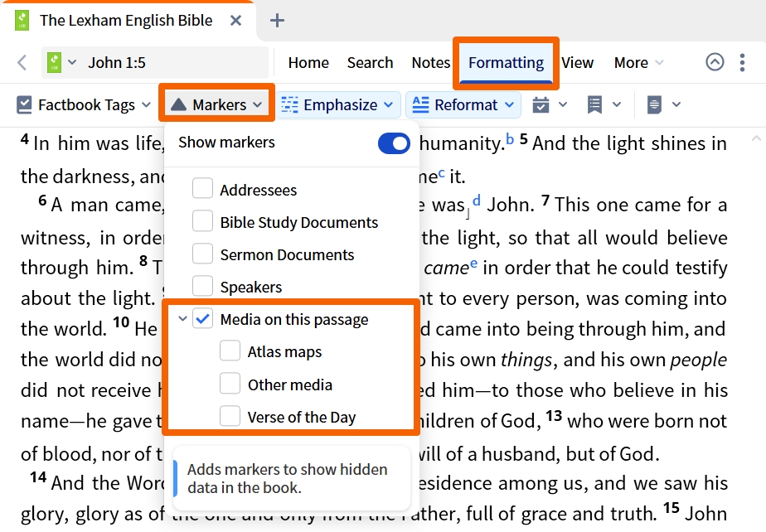
Task: Open the View tab
Action: point(577,62)
